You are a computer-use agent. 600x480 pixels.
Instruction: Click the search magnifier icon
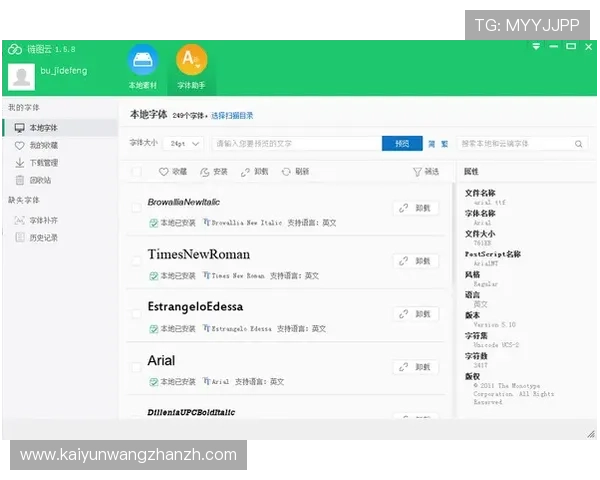(579, 144)
